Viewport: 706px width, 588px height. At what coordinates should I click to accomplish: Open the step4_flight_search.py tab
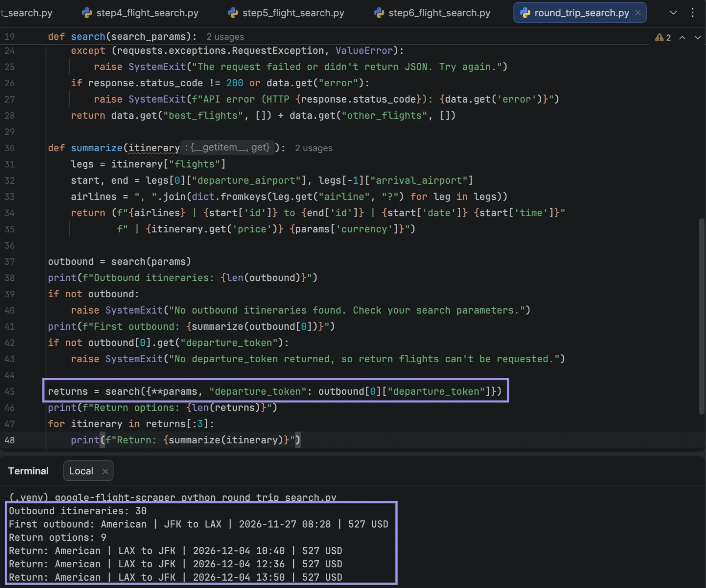[140, 13]
